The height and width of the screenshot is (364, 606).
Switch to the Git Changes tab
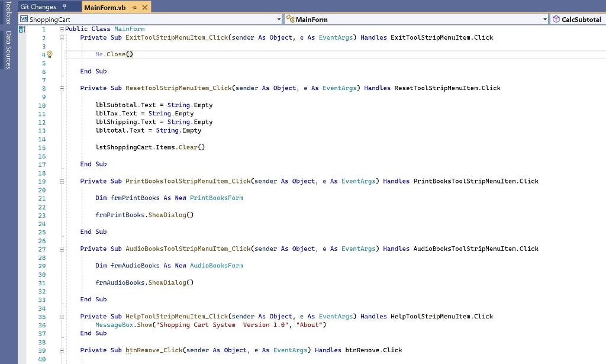tap(38, 7)
